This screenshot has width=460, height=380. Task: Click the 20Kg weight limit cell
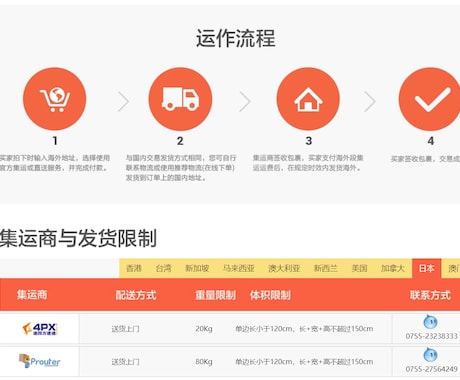tap(204, 329)
